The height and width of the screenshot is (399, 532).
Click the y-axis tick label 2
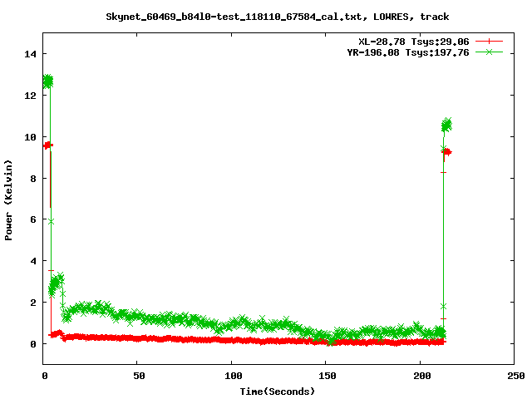(x=33, y=303)
